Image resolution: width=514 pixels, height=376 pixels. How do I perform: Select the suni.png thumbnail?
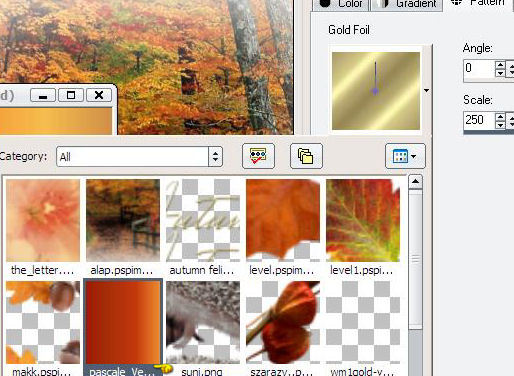tap(203, 322)
